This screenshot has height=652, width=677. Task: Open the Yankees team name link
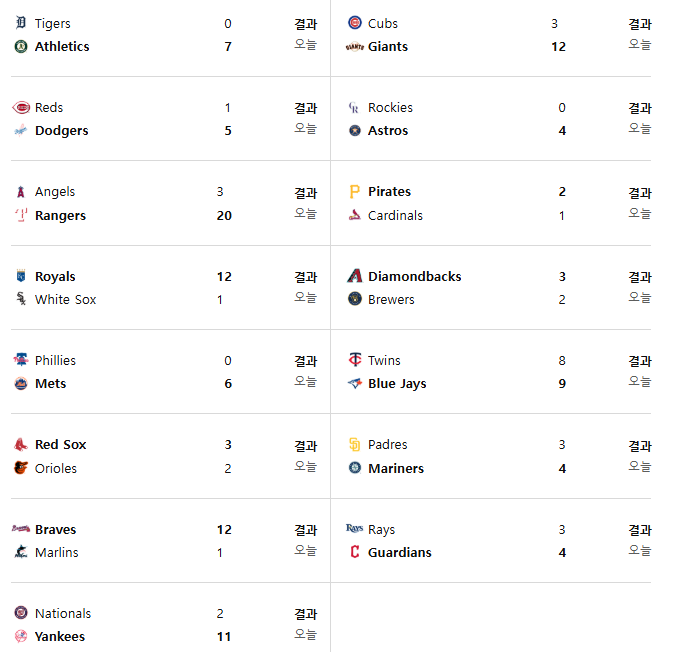(x=60, y=636)
